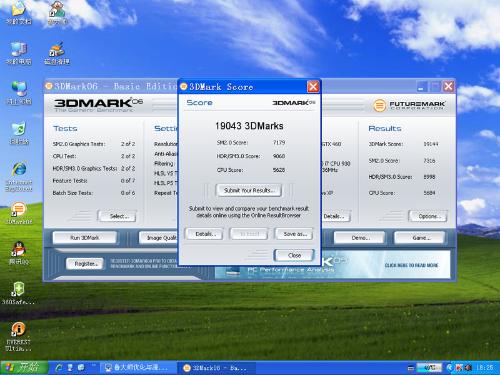Switch to the Chinese-titled taskbar window button
Viewport: 500px width, 375px height.
138,368
